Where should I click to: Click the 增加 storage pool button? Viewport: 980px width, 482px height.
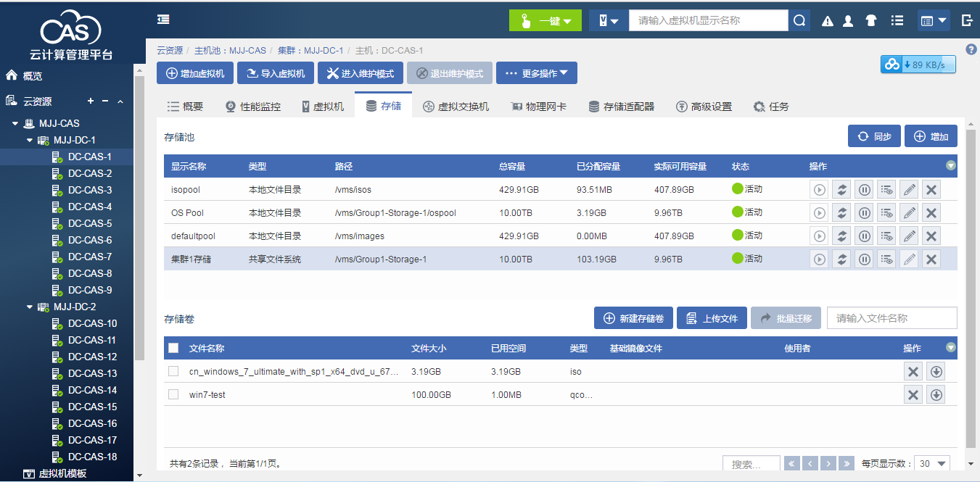pyautogui.click(x=931, y=136)
